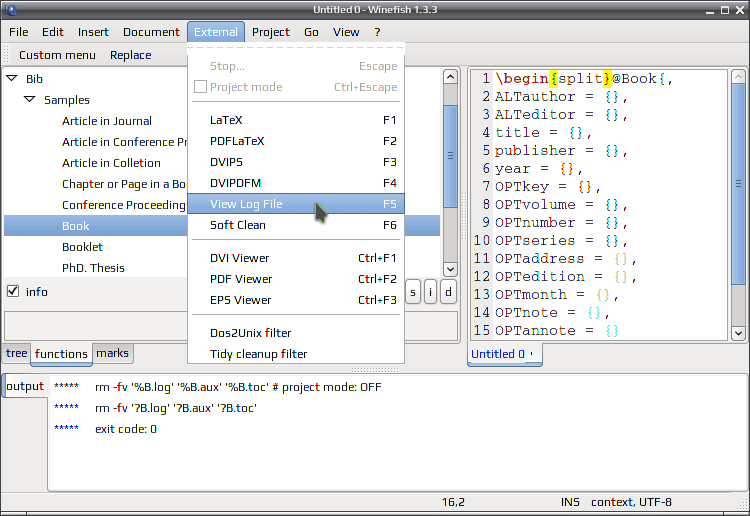Viewport: 750px width, 516px height.
Task: Launch EPS Viewer from the menu
Action: pyautogui.click(x=296, y=300)
